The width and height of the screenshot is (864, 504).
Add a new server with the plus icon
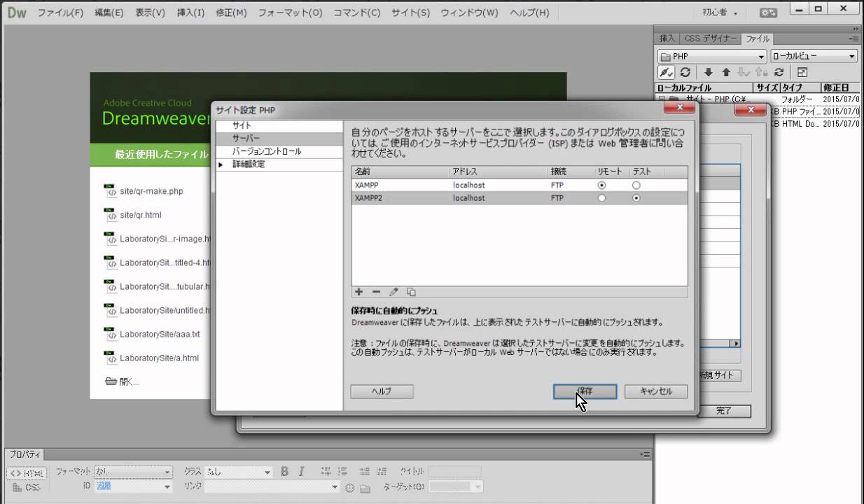[359, 292]
